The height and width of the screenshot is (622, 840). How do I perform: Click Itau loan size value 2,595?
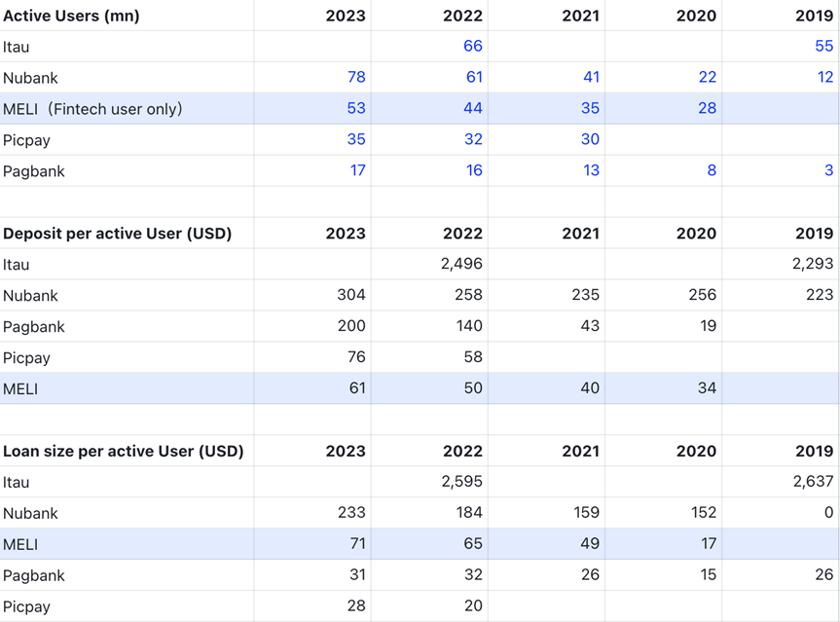pyautogui.click(x=462, y=481)
